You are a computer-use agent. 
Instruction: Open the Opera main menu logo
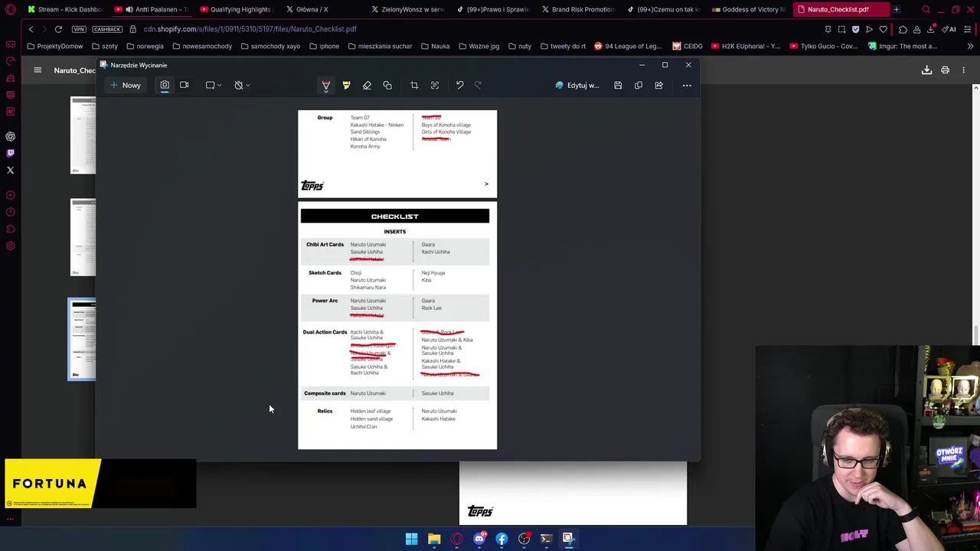tap(11, 9)
